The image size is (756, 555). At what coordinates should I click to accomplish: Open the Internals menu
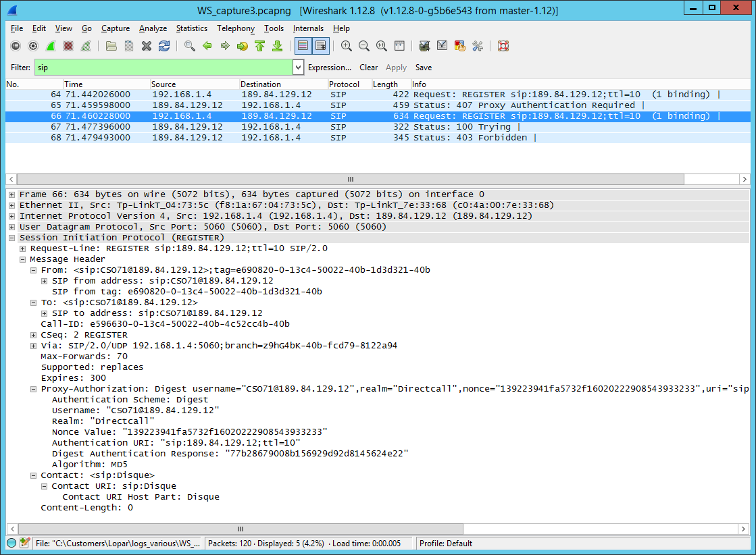tap(308, 28)
